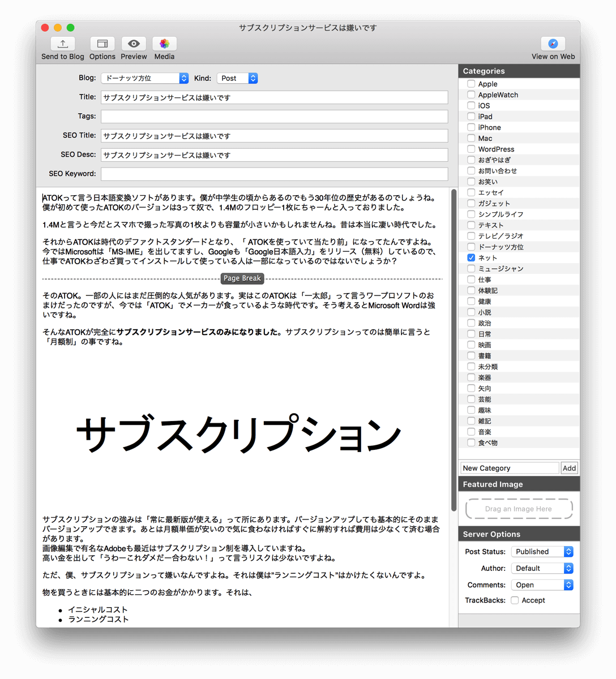Click the Send to Blog upload icon
This screenshot has width=616, height=679.
click(63, 44)
